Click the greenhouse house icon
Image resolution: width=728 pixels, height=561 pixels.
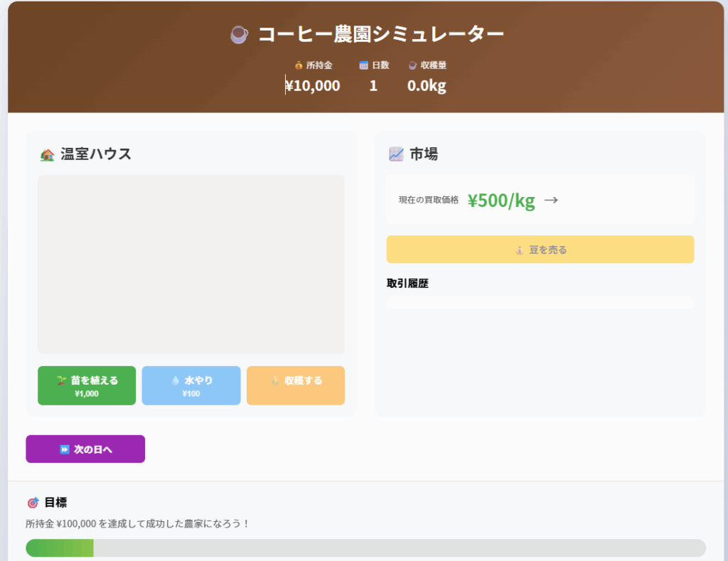(x=48, y=154)
